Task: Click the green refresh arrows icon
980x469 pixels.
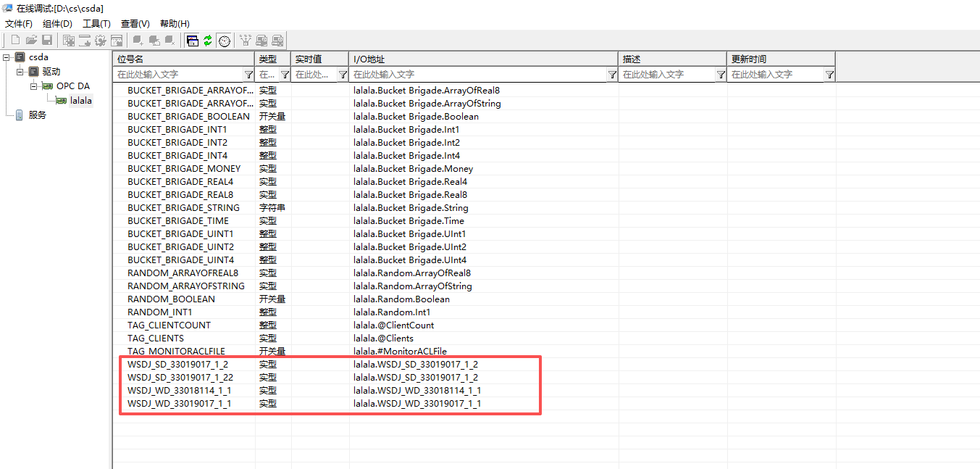Action: pyautogui.click(x=208, y=41)
